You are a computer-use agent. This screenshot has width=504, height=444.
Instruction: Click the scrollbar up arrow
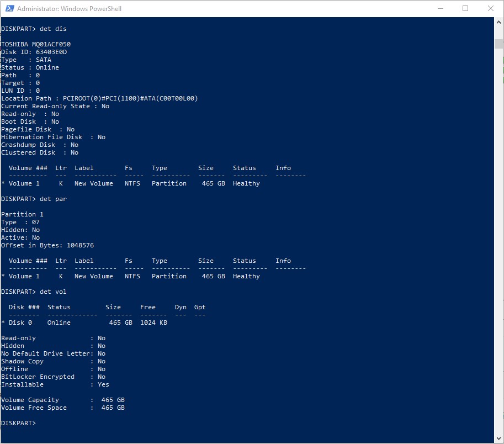point(498,22)
